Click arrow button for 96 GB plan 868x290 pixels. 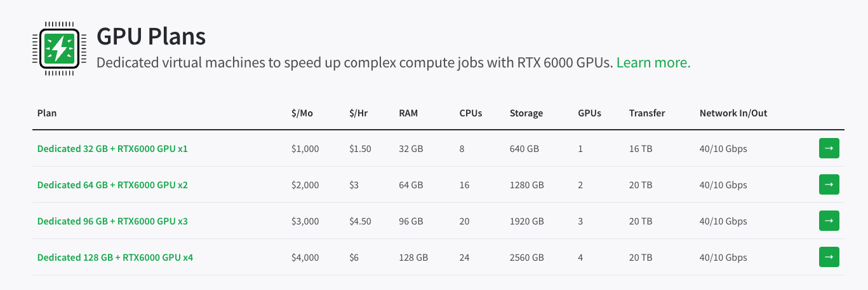829,221
